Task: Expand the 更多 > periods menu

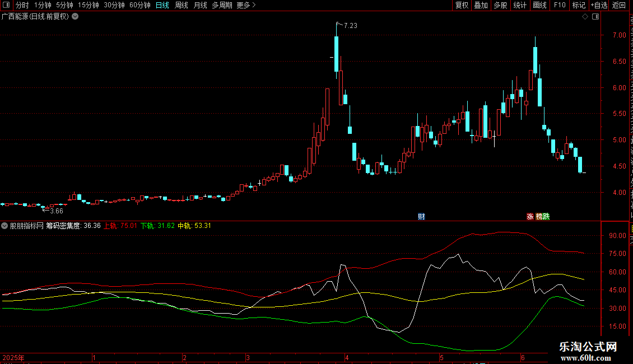Action: click(246, 5)
